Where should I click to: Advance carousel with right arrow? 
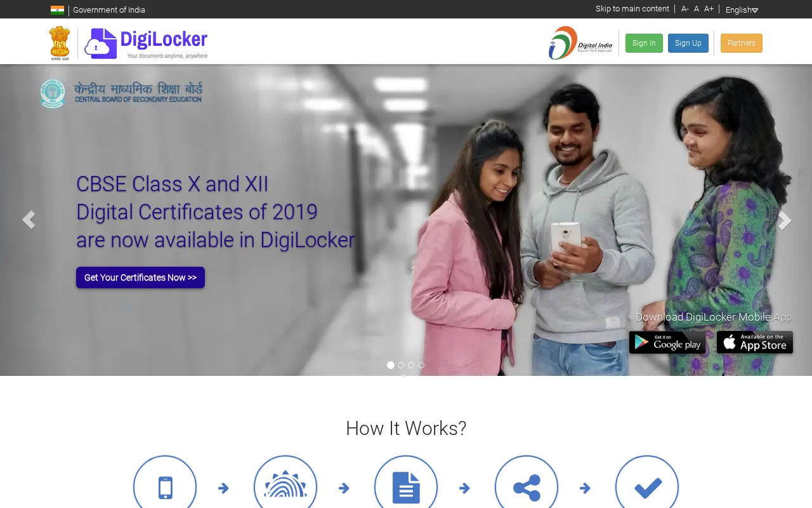[785, 220]
